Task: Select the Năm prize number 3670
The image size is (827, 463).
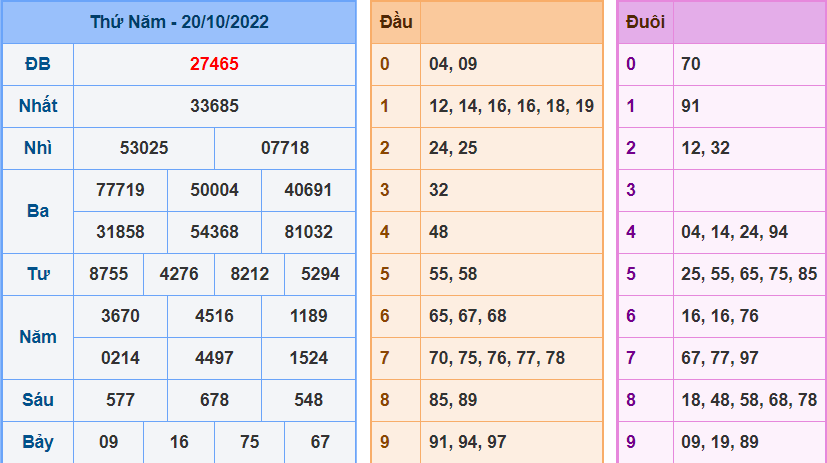Action: point(120,316)
